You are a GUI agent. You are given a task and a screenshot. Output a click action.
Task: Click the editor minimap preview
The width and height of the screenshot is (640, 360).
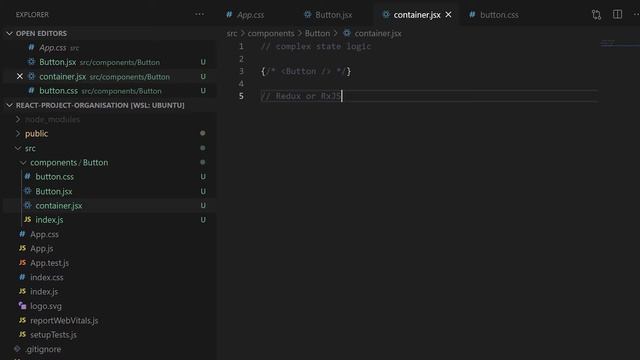pyautogui.click(x=620, y=43)
